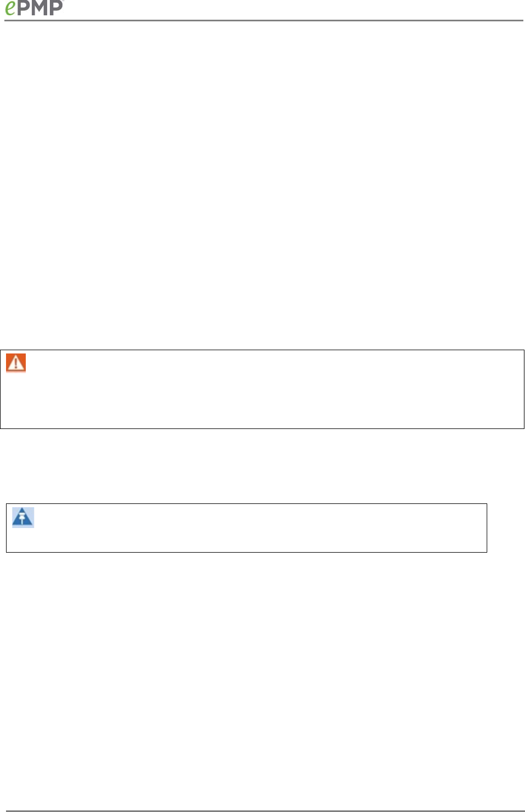The image size is (525, 812).
Task: Click the gray footer divider line
Action: tap(264, 810)
